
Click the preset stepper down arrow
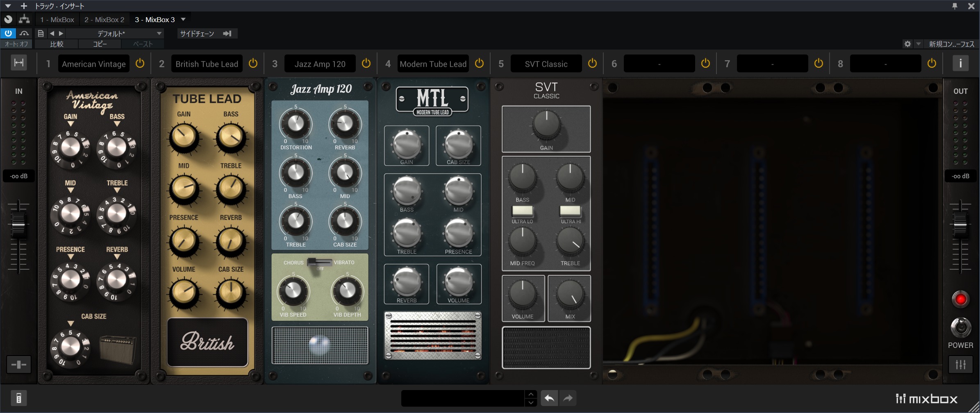[x=531, y=402]
